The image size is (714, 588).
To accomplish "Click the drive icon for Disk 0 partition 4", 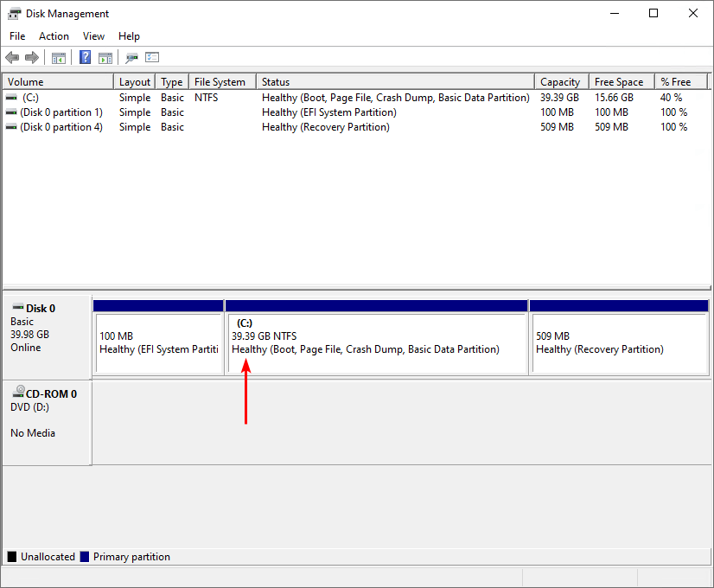I will [11, 127].
